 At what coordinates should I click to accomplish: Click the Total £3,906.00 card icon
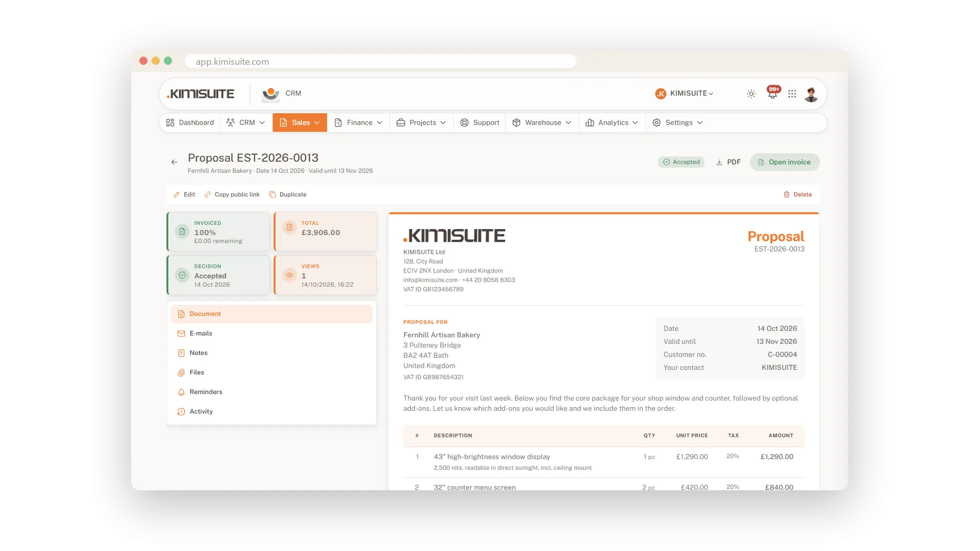coord(289,228)
